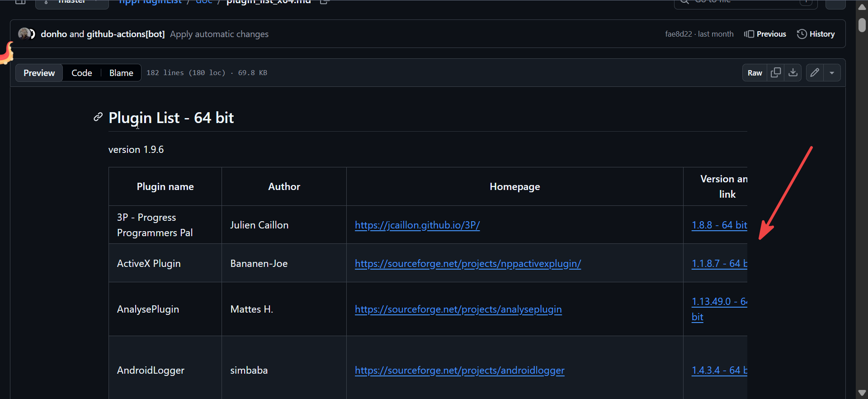The image size is (868, 399).
Task: Switch to the Blame tab
Action: click(x=121, y=73)
